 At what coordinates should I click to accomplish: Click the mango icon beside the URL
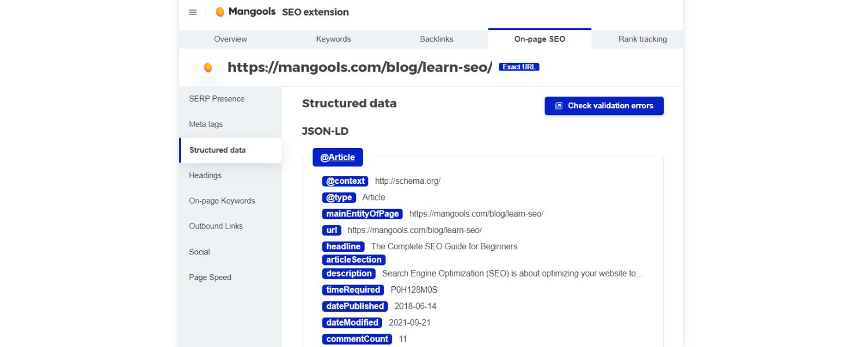click(207, 67)
